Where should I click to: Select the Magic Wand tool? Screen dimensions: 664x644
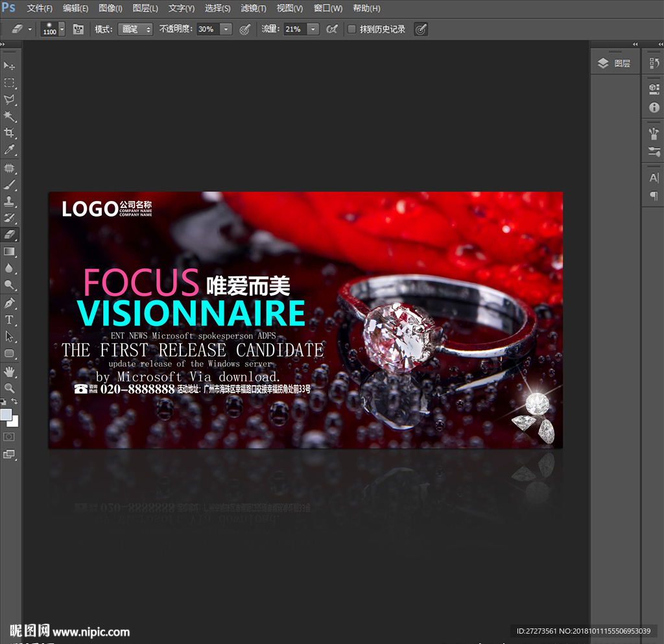pos(9,116)
